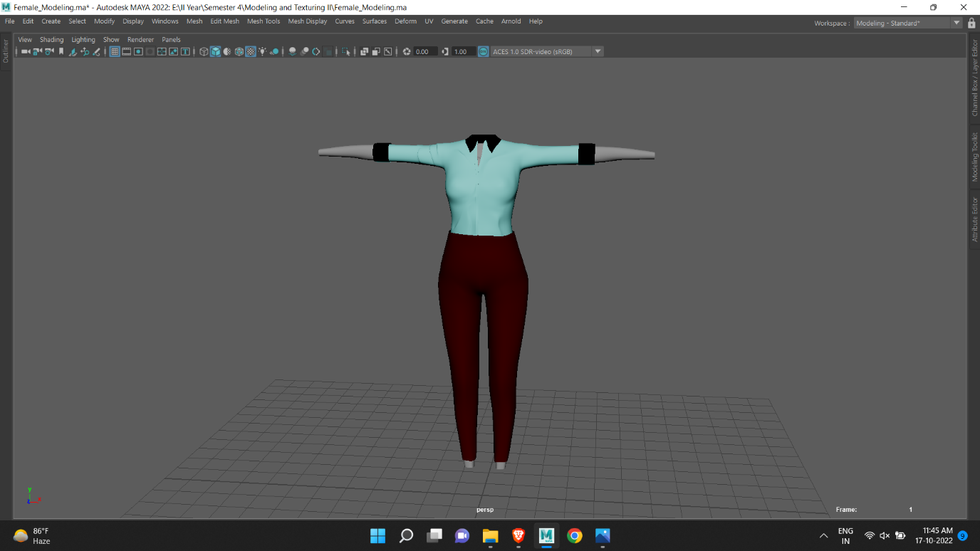
Task: Open the panel Shading menu
Action: coord(51,40)
